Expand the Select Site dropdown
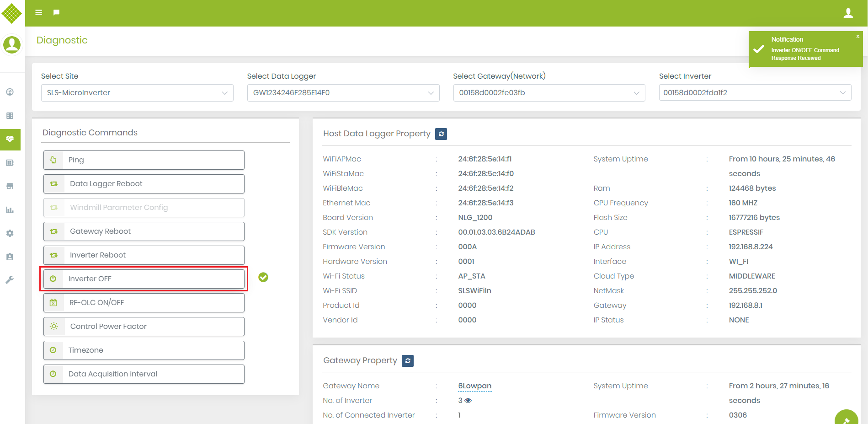The width and height of the screenshot is (868, 424). (137, 93)
